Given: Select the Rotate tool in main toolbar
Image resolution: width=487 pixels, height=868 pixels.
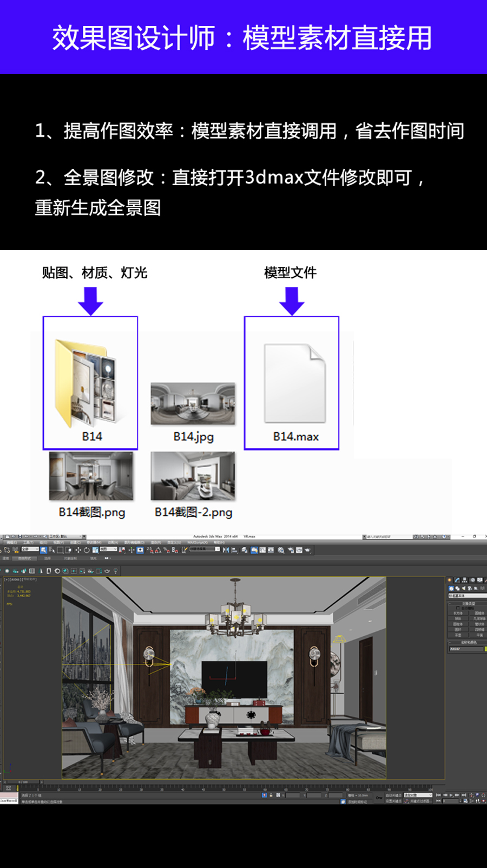Looking at the screenshot, I should [x=87, y=550].
